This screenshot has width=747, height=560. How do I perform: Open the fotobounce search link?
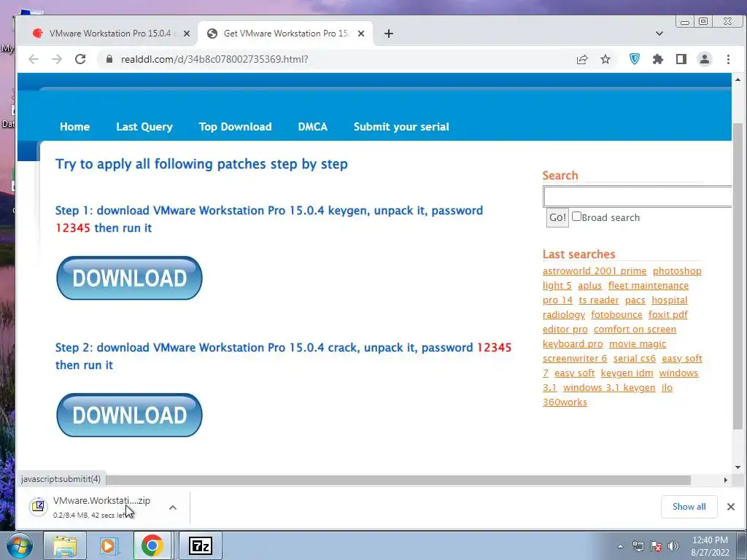[x=617, y=315]
